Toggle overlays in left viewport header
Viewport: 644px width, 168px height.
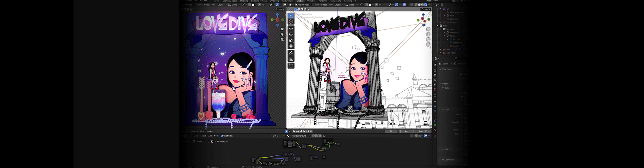pos(285,5)
